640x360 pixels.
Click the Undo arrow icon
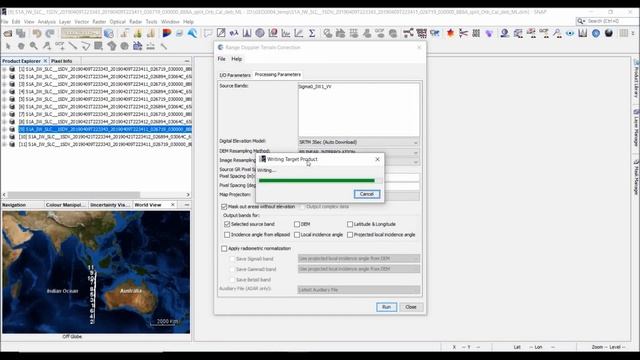coord(37,33)
